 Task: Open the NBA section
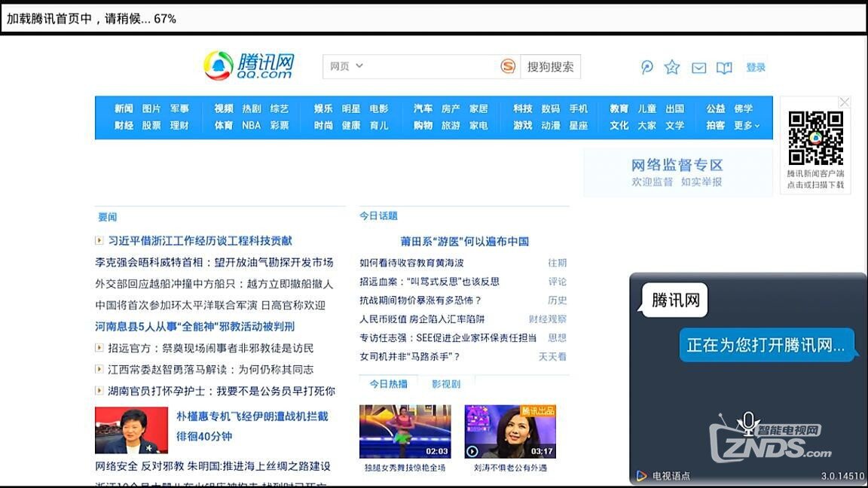point(252,126)
